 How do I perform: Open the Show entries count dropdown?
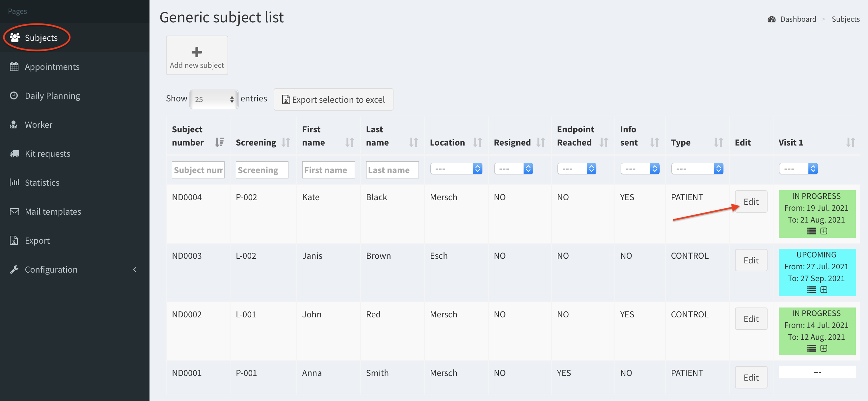(x=214, y=99)
